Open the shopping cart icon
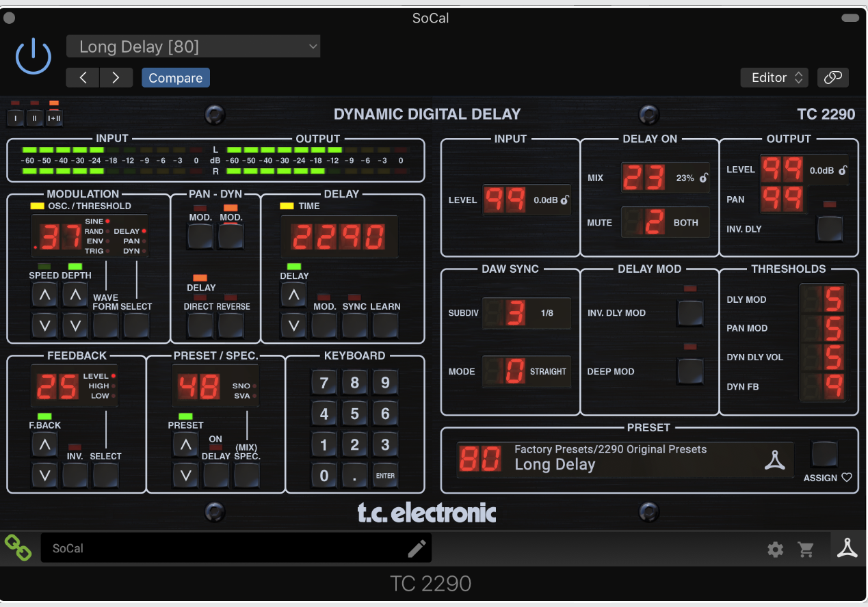Screen dimensions: 868x607 point(806,549)
